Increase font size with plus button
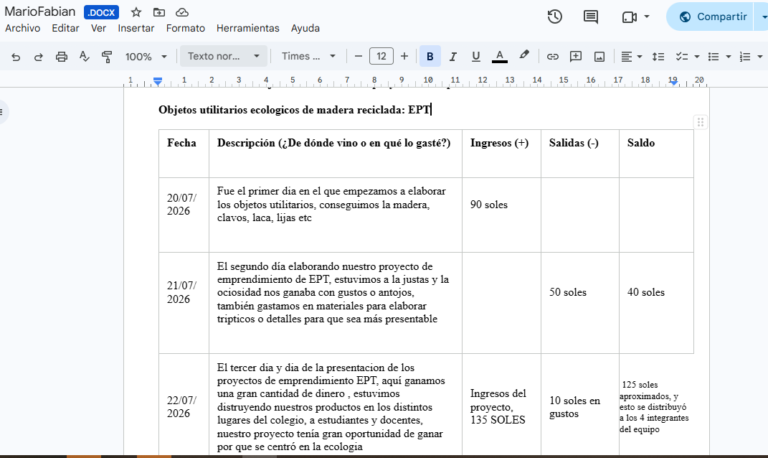The height and width of the screenshot is (458, 768). click(x=404, y=56)
